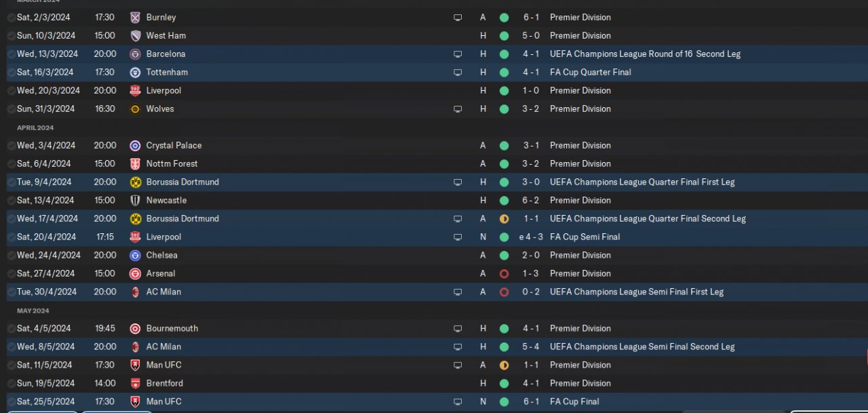Click the Burnley club badge icon
The width and height of the screenshot is (868, 413).
(135, 17)
